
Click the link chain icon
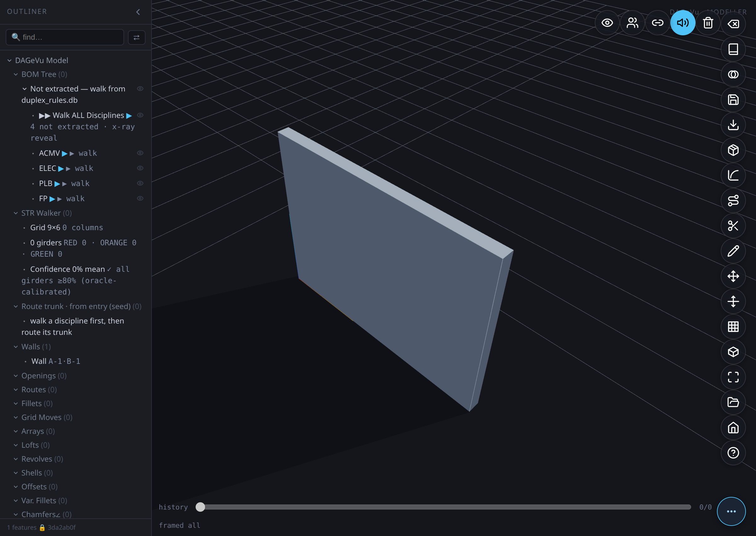(657, 23)
